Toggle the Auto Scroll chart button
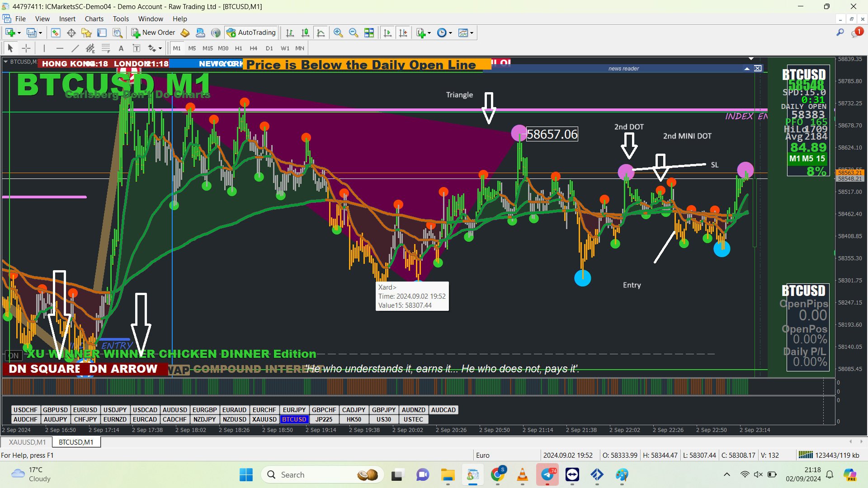The image size is (868, 488). coord(387,33)
